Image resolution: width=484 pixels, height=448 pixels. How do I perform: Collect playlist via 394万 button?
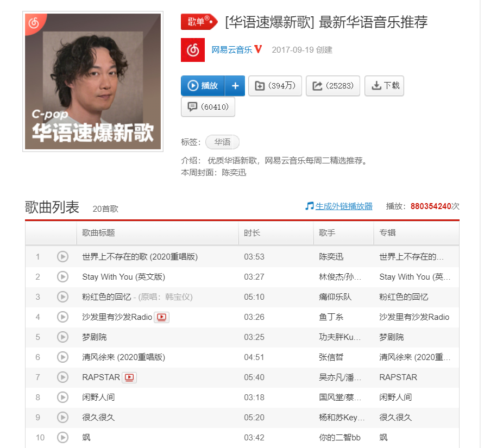tap(275, 86)
